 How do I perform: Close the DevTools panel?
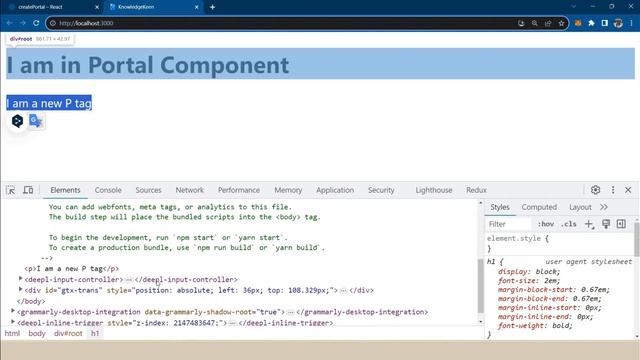tap(628, 190)
